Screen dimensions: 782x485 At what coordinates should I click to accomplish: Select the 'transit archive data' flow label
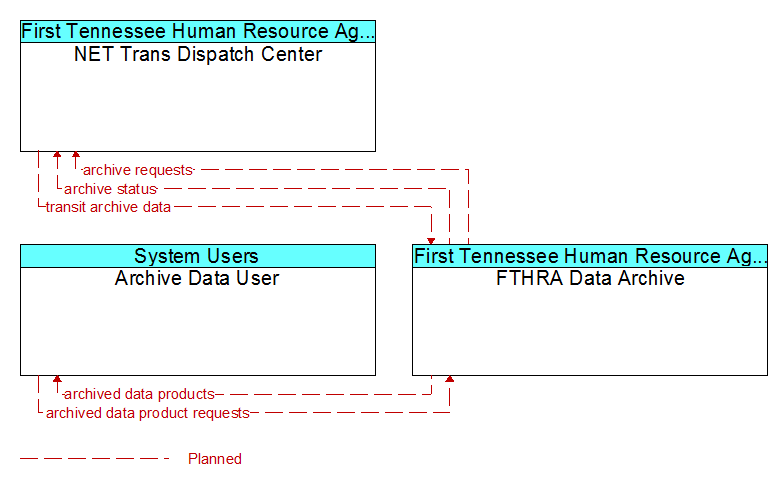(108, 207)
